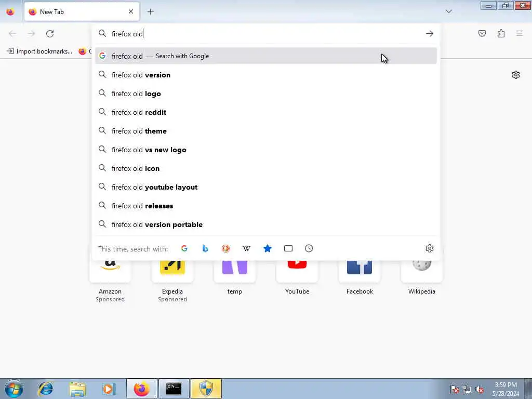Select the 'firefox old theme' suggestion
This screenshot has width=532, height=399.
tap(266, 130)
